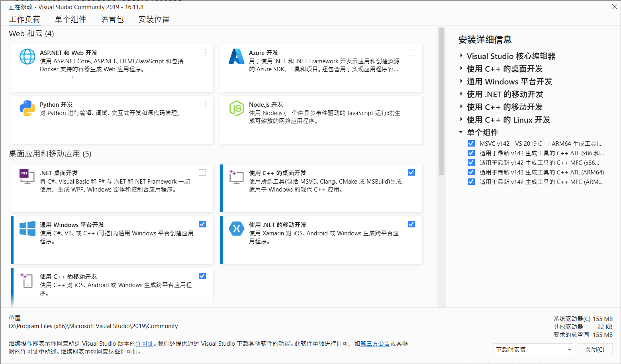
Task: Click 要求的总空间 155 MB text
Action: (x=583, y=335)
